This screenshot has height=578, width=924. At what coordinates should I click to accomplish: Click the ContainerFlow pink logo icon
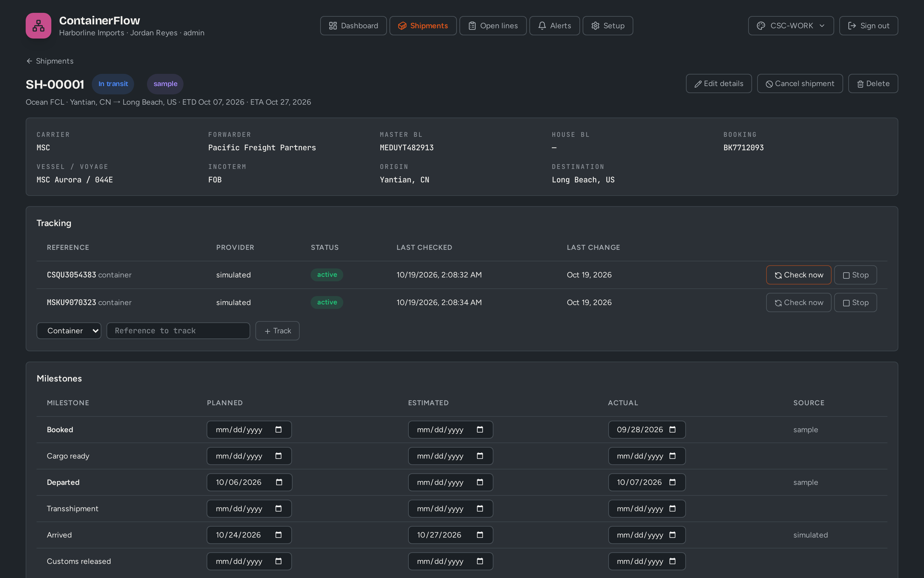coord(38,26)
